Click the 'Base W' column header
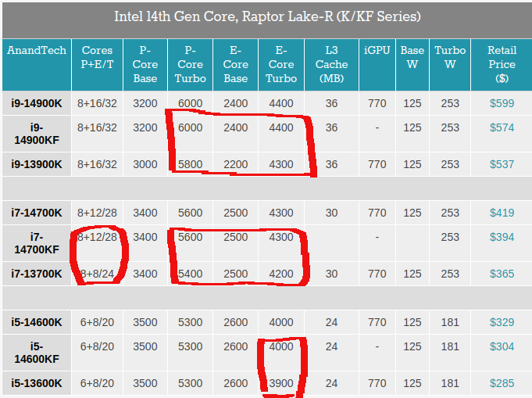 pyautogui.click(x=412, y=65)
